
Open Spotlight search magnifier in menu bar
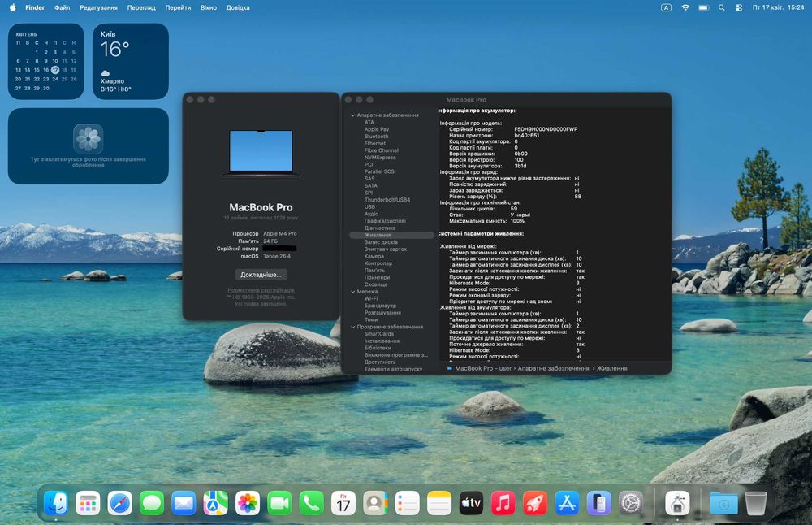tap(720, 7)
